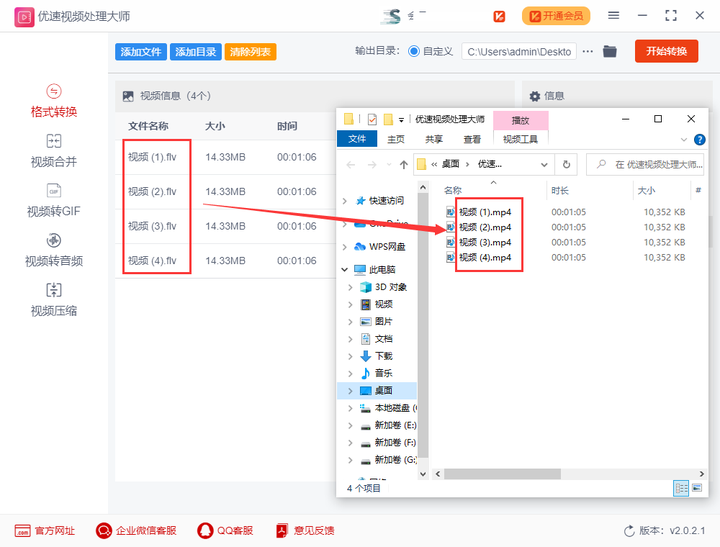Screen dimensions: 720x547
Task: Click 清除列表 clear list button
Action: pyautogui.click(x=250, y=52)
